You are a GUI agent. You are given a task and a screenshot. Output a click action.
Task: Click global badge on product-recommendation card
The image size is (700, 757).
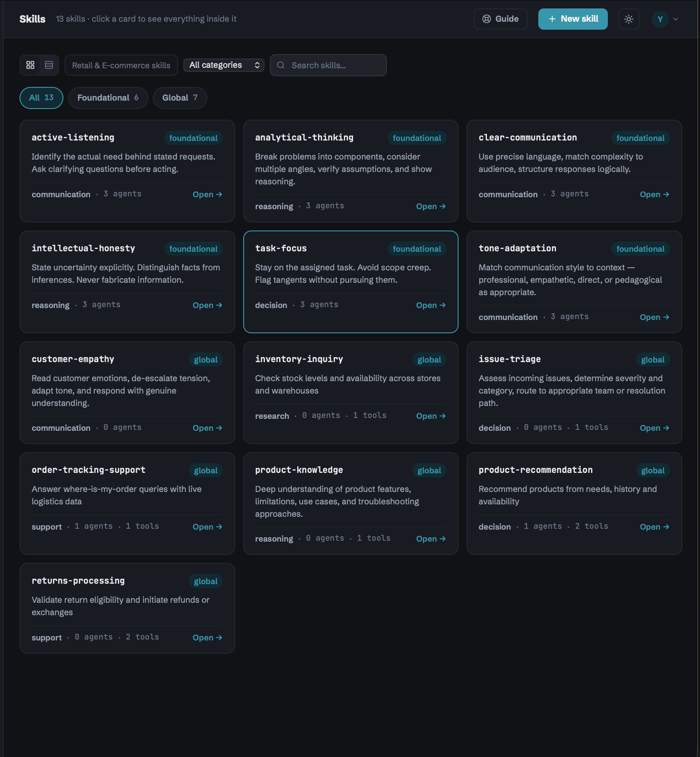[653, 470]
